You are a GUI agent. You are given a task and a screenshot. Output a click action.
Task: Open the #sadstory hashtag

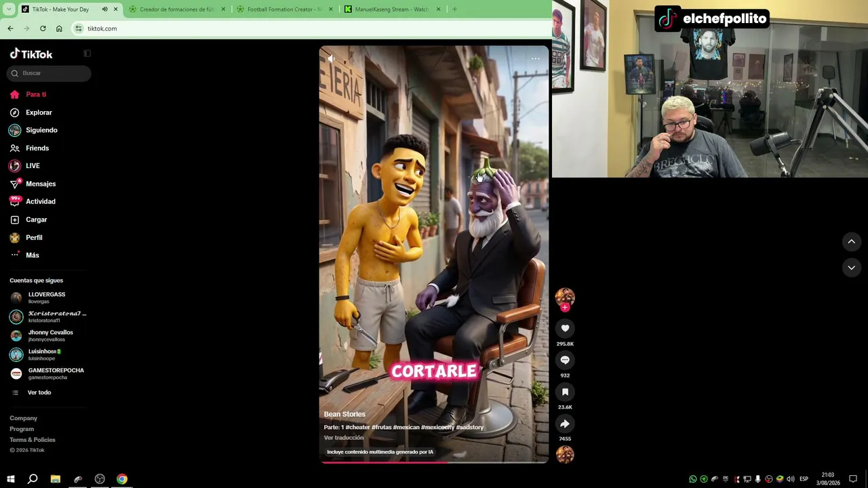(470, 427)
